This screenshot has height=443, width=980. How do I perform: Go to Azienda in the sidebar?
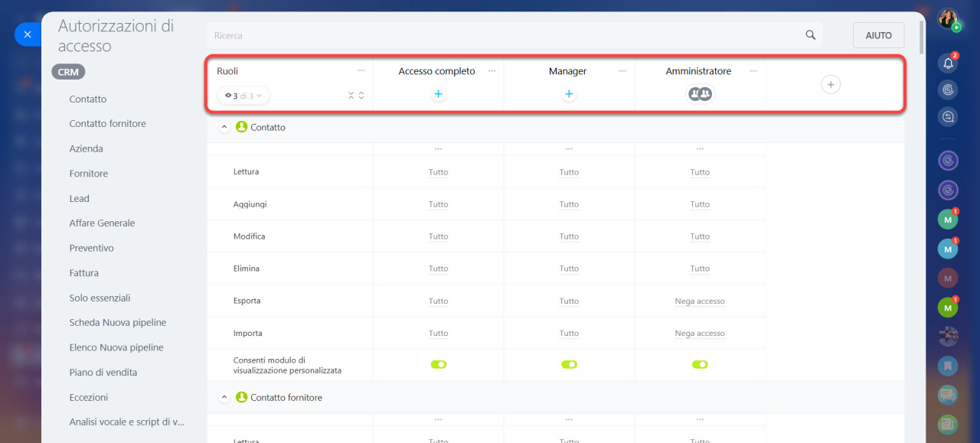point(86,148)
